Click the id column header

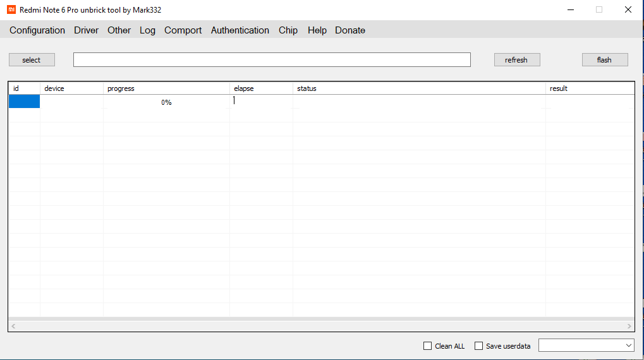coord(24,88)
